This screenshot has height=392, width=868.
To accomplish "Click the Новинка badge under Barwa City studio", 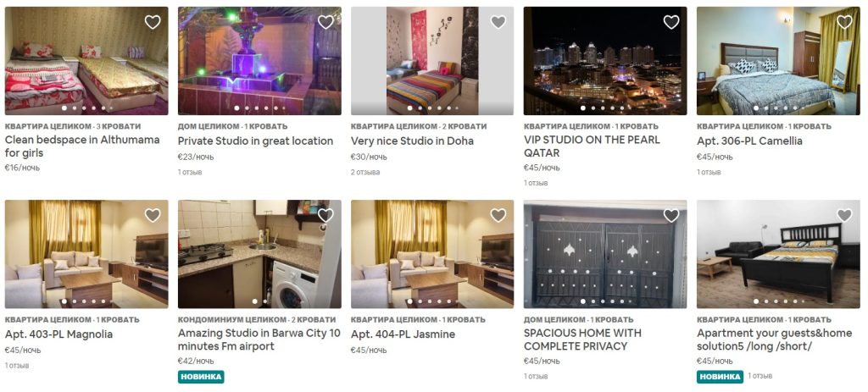I will [x=201, y=377].
